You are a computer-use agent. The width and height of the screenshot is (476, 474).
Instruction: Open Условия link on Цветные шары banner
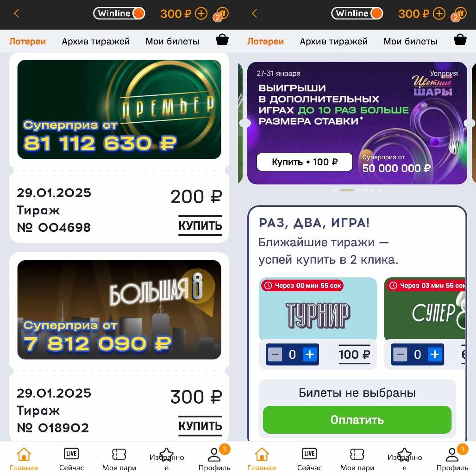(444, 74)
